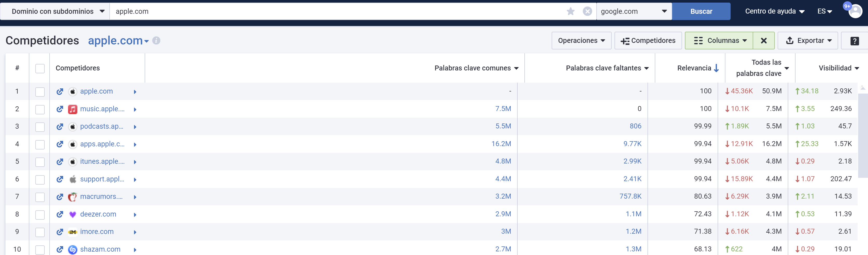Clear the search field using the X icon

point(587,11)
